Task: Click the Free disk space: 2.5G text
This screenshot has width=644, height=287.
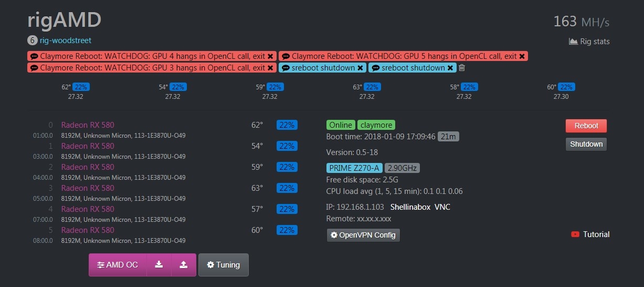Action: pyautogui.click(x=362, y=180)
